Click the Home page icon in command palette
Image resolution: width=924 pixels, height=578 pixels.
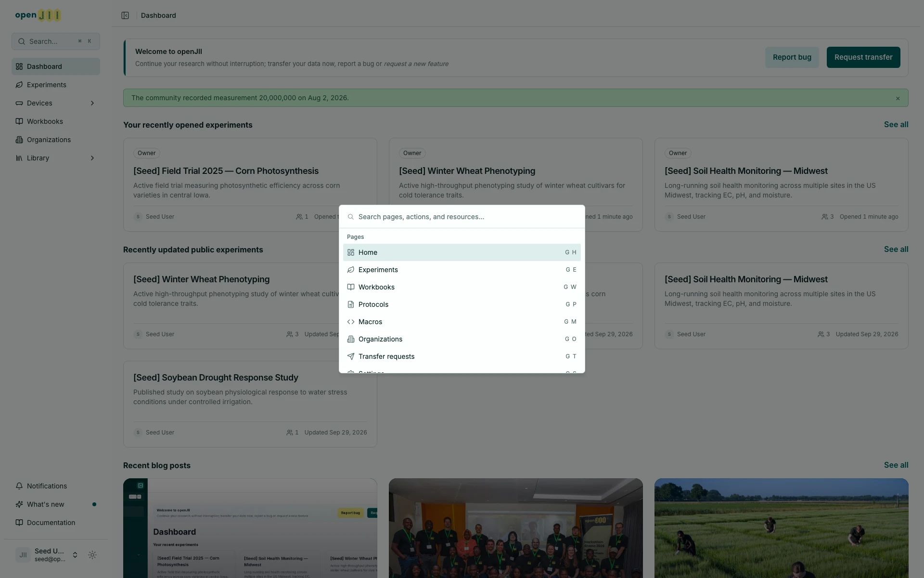[x=351, y=252]
